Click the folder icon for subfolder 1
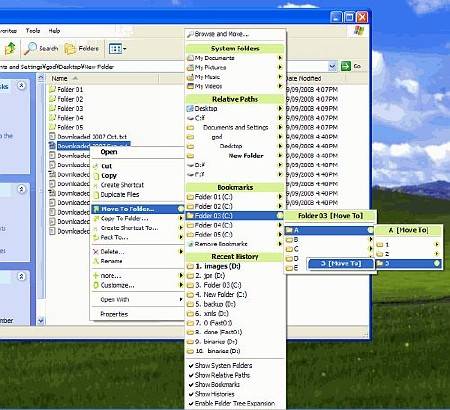 tap(380, 245)
